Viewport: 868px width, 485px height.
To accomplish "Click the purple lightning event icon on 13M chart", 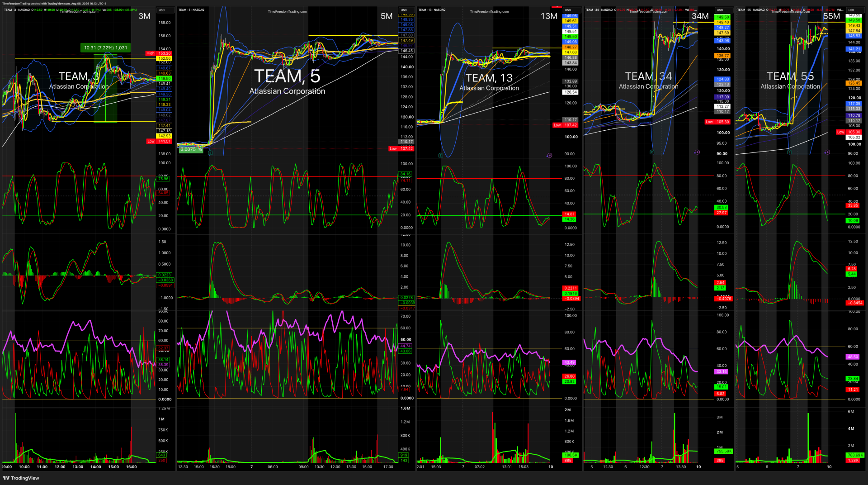I will click(x=549, y=155).
